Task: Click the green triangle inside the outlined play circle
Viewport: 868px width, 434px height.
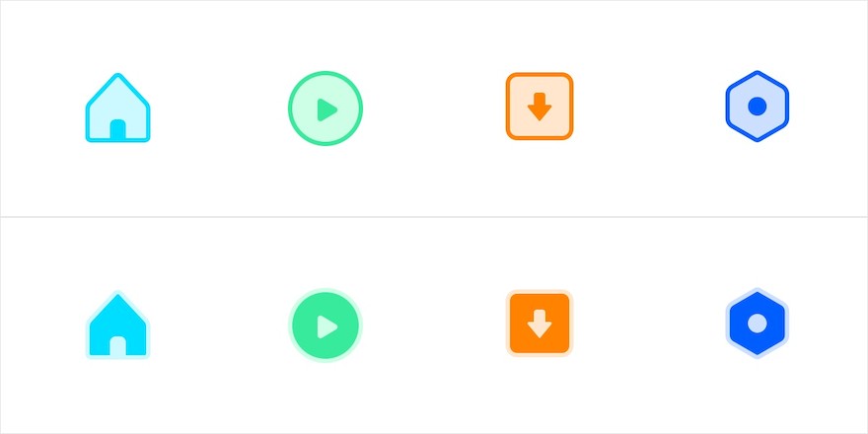Action: (x=326, y=109)
